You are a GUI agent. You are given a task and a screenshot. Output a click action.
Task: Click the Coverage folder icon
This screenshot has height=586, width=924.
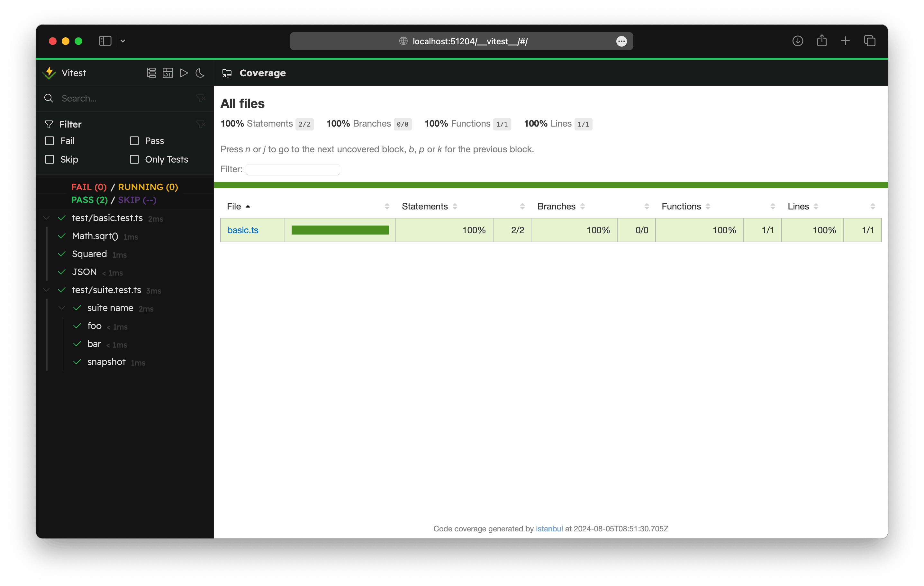226,73
